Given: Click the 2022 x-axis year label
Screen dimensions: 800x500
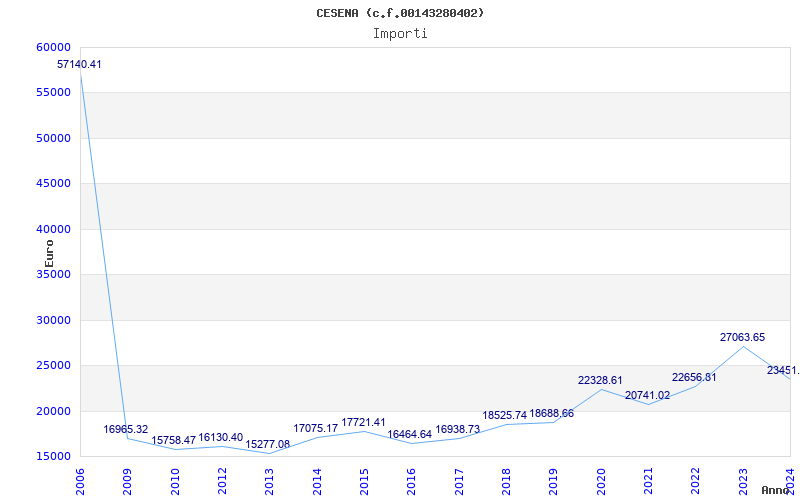Looking at the screenshot, I should (696, 482).
